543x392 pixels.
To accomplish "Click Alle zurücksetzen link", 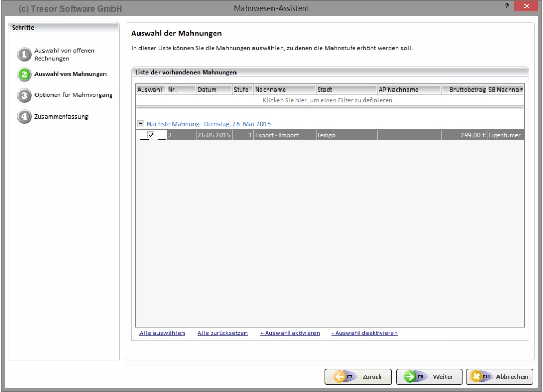I will click(x=222, y=333).
